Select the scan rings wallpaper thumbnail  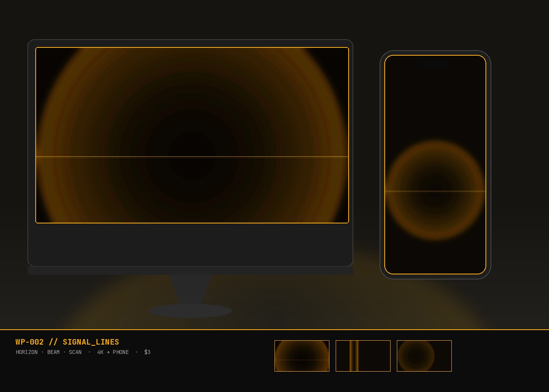coord(424,356)
